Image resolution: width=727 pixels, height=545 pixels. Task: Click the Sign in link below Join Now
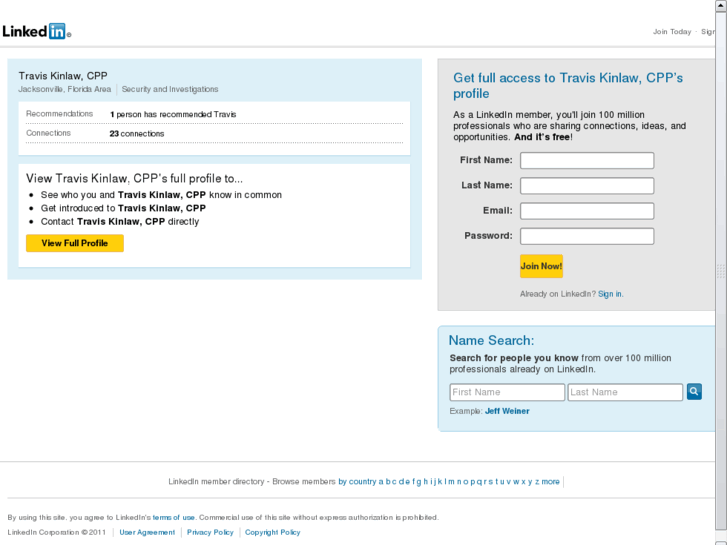pyautogui.click(x=610, y=294)
